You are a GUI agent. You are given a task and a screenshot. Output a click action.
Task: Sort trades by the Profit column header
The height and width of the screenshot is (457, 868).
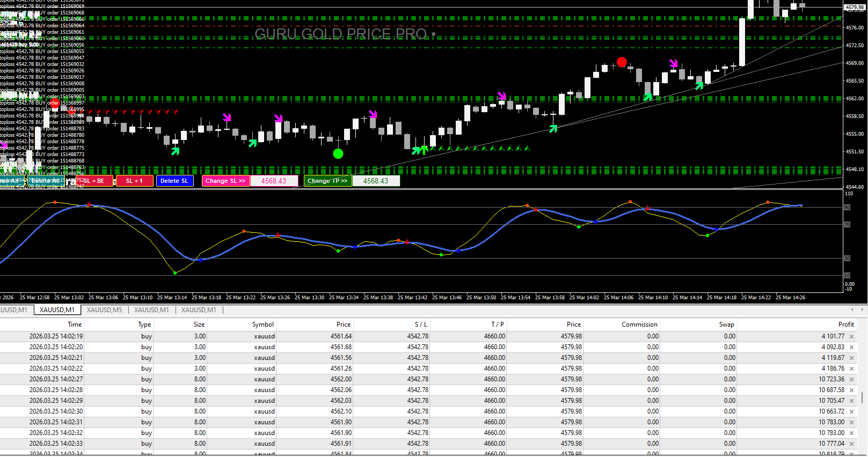coord(845,325)
